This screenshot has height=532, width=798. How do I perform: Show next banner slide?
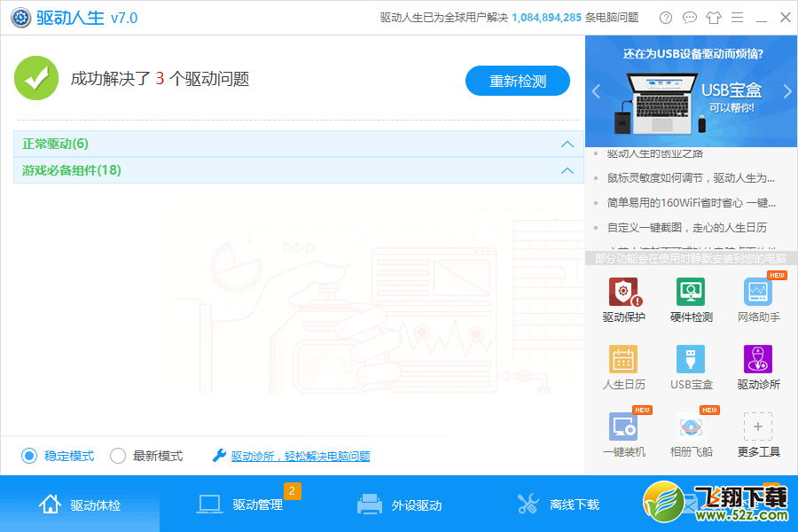[787, 91]
